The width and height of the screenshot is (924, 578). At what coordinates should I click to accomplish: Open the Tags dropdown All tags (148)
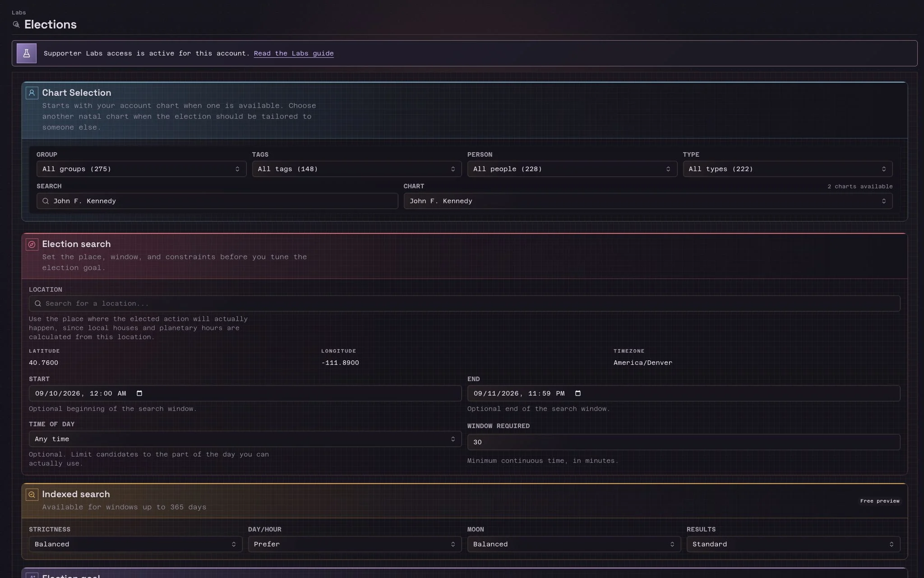pos(357,169)
